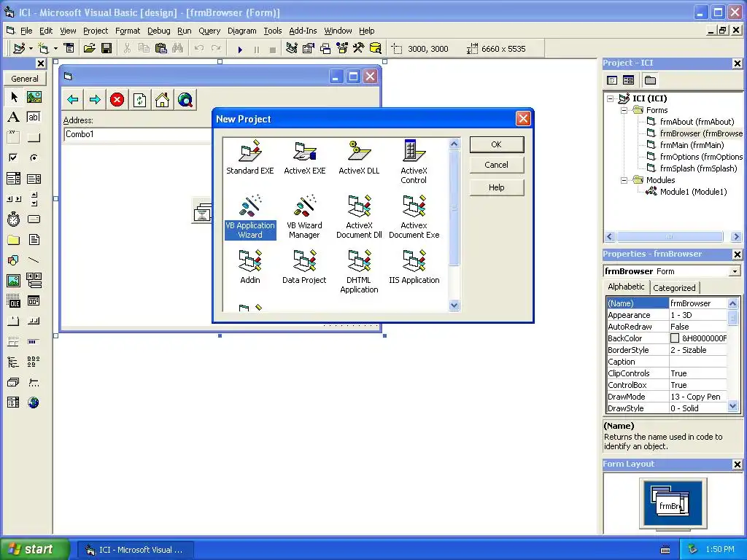The image size is (747, 560).
Task: Show the Data View Window icon
Action: click(x=376, y=48)
